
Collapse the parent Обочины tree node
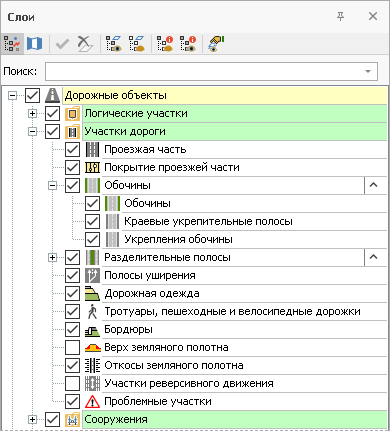coord(52,186)
